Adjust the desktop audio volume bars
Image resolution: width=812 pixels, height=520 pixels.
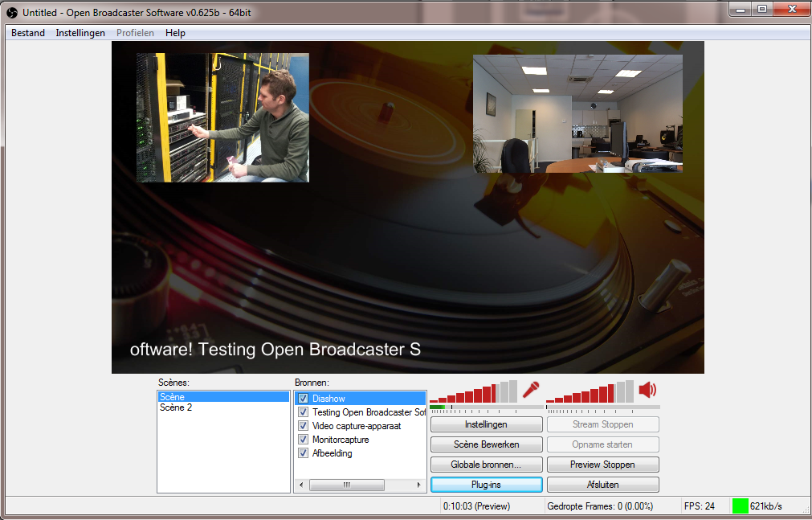590,391
